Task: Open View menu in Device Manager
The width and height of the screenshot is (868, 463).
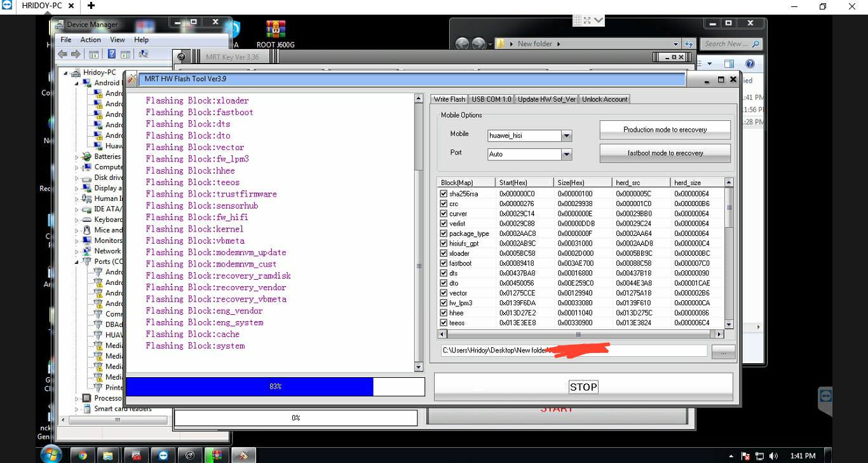Action: [x=118, y=39]
